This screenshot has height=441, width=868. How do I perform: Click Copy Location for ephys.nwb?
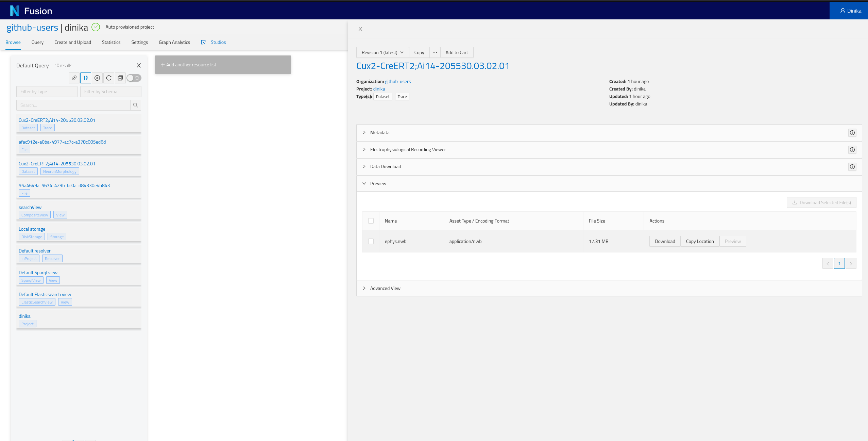point(700,241)
